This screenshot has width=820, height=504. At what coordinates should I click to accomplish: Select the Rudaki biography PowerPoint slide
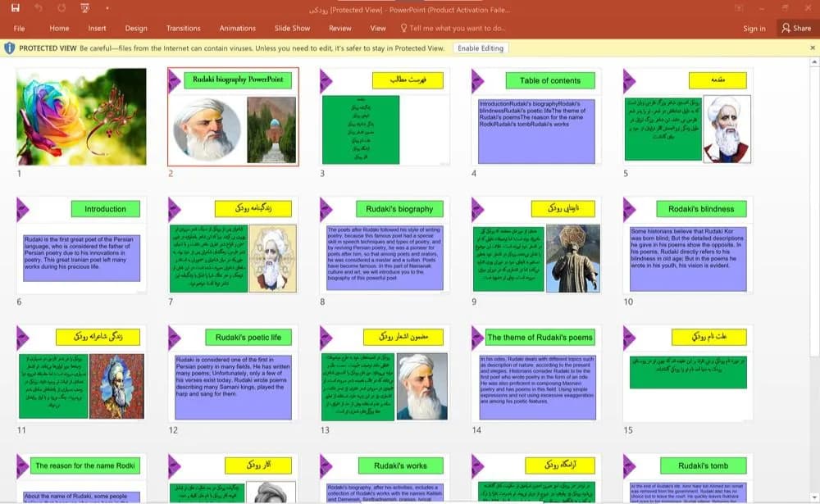[233, 116]
